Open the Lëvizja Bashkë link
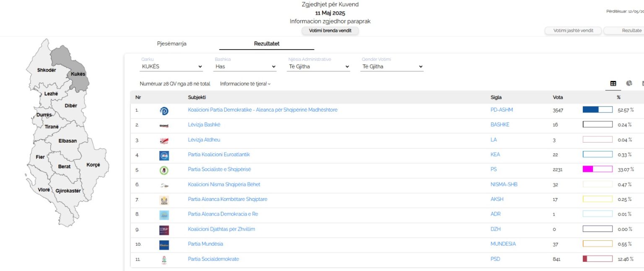Viewport: 644px width, 271px height. click(204, 125)
